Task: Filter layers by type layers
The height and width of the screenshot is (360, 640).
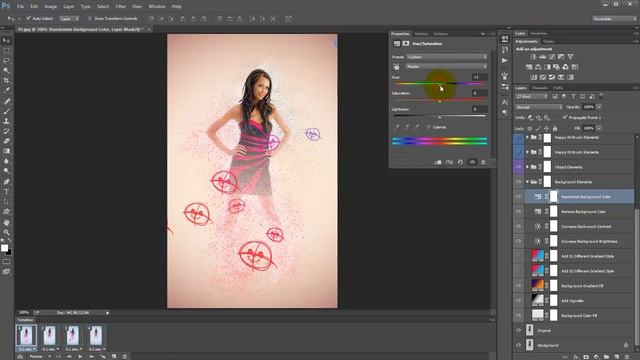Action: 573,96
